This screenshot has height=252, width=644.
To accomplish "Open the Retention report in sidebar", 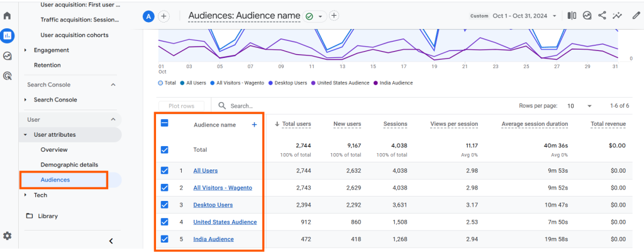I will tap(47, 65).
